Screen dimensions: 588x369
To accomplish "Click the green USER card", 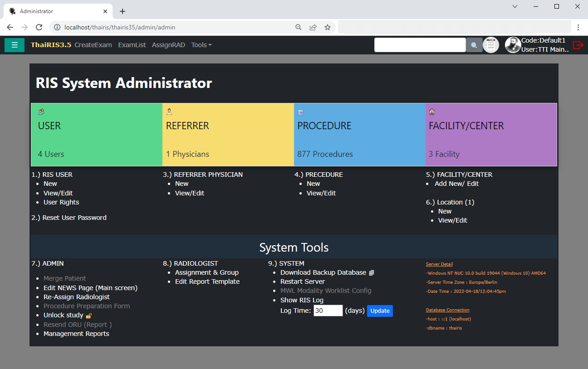I will point(97,135).
